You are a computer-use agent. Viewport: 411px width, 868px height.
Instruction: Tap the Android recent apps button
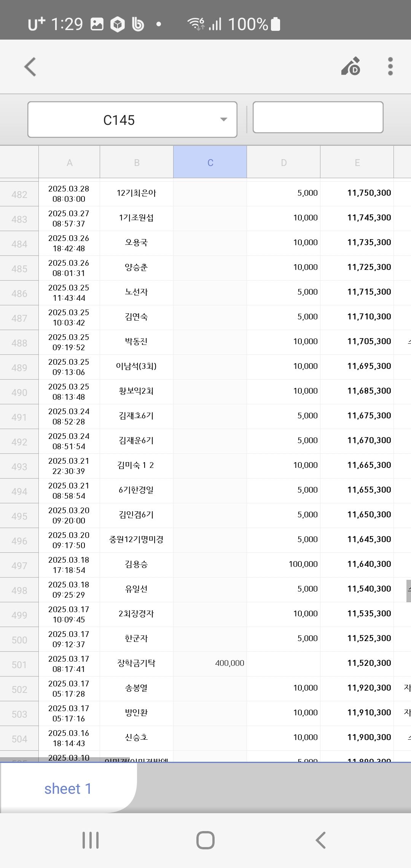coord(91,840)
